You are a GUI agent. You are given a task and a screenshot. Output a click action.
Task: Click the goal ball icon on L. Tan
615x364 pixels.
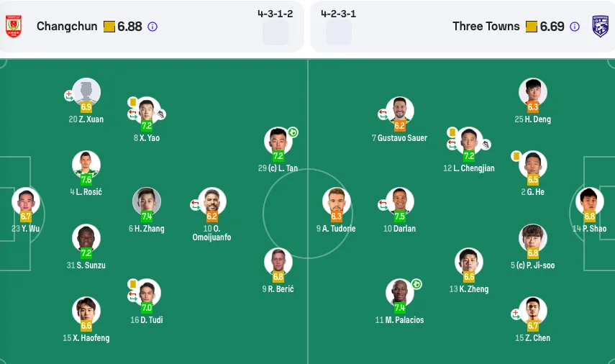[x=293, y=132]
